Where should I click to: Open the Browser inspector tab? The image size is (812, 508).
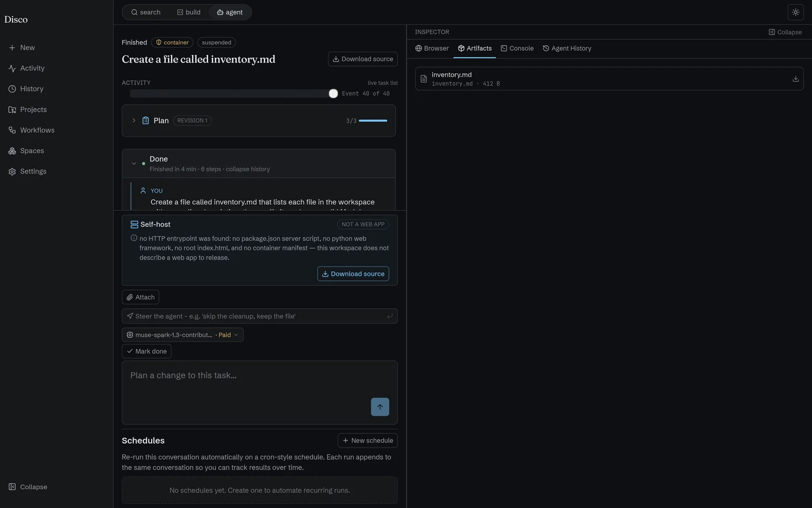(432, 48)
